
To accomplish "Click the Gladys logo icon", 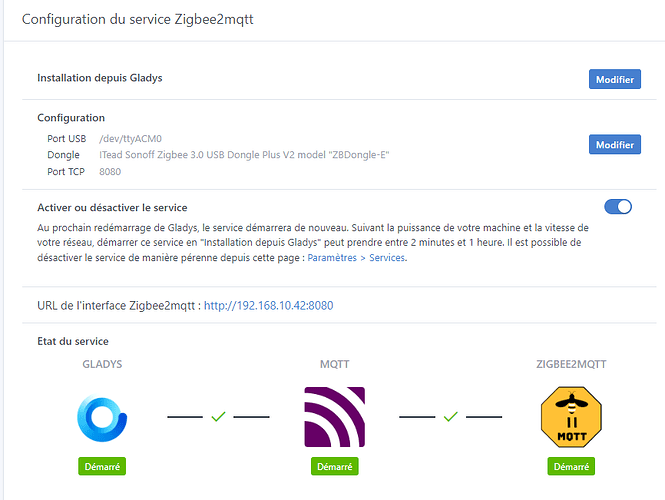I will pos(102,416).
